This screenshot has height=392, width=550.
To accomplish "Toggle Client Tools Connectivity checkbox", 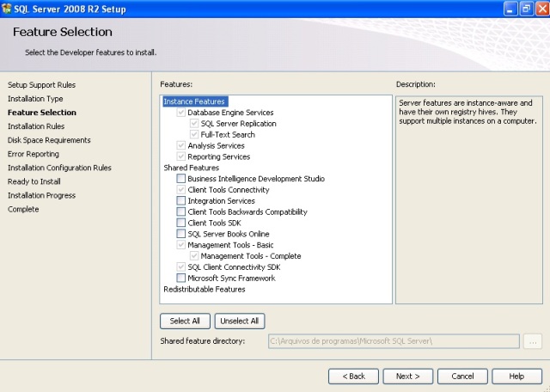I will (181, 190).
